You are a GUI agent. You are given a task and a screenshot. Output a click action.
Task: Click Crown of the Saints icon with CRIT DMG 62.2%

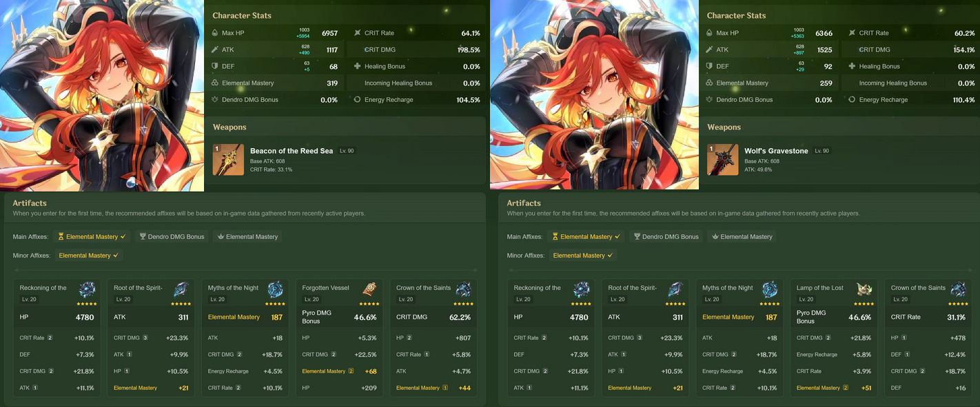coord(463,289)
